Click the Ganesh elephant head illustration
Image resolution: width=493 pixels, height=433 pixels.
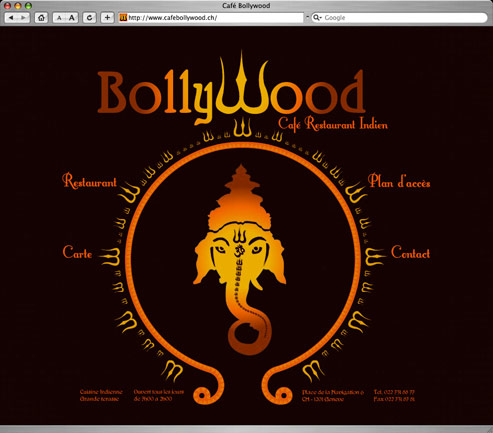239,260
